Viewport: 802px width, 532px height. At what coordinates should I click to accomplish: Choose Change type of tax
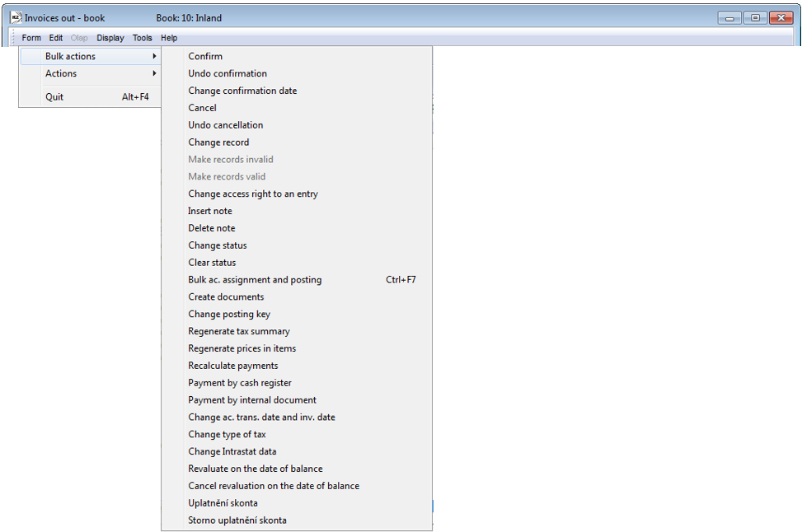pos(297,434)
